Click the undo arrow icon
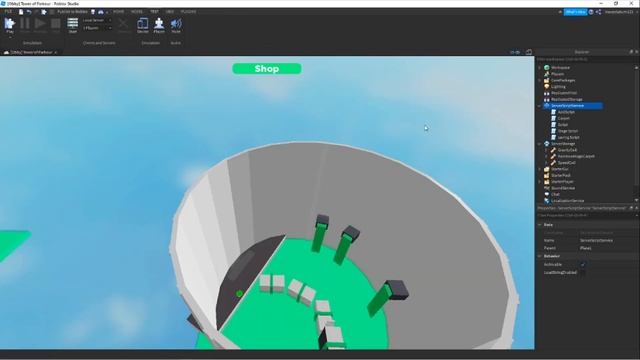Screen dimensions: 640x360 pos(29,12)
